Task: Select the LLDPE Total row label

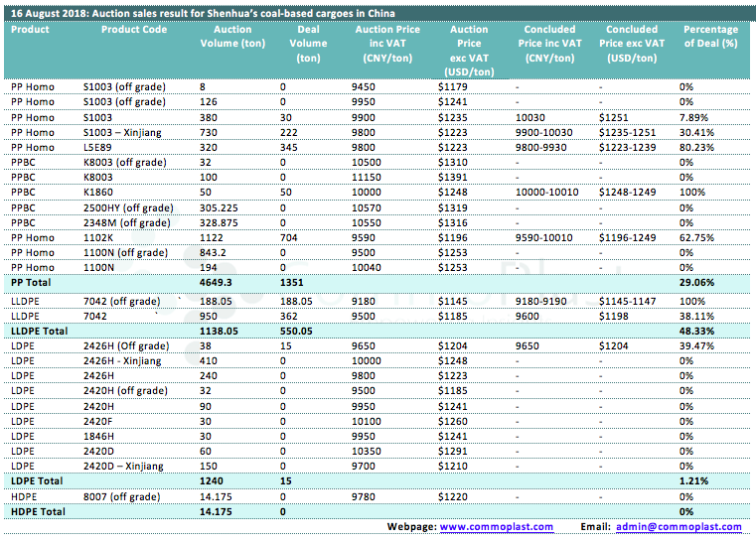Action: [39, 329]
